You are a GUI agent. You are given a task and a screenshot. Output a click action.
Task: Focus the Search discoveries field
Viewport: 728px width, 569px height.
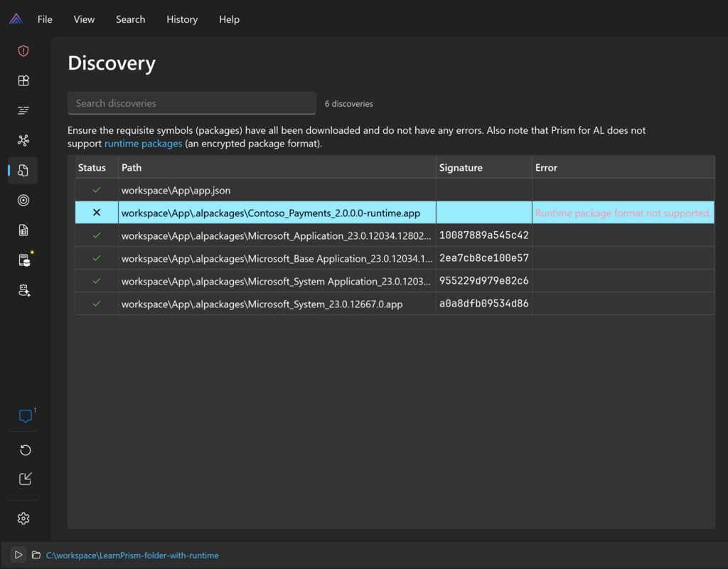tap(192, 103)
